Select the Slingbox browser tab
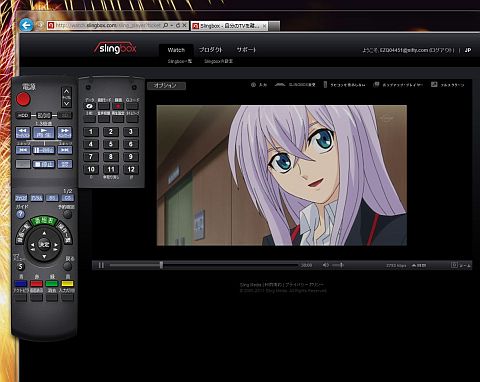The height and width of the screenshot is (382, 480). (x=229, y=26)
